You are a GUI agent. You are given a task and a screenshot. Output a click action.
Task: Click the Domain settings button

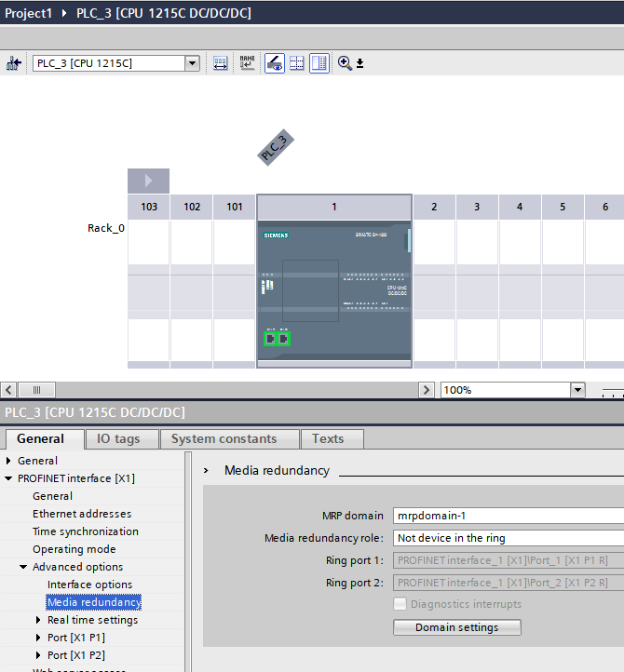456,627
